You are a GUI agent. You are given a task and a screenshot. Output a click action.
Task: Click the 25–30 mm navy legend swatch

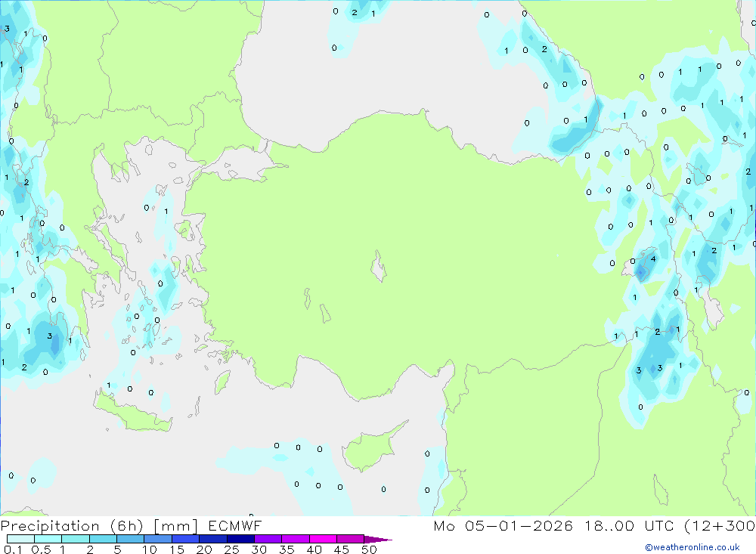(240, 539)
